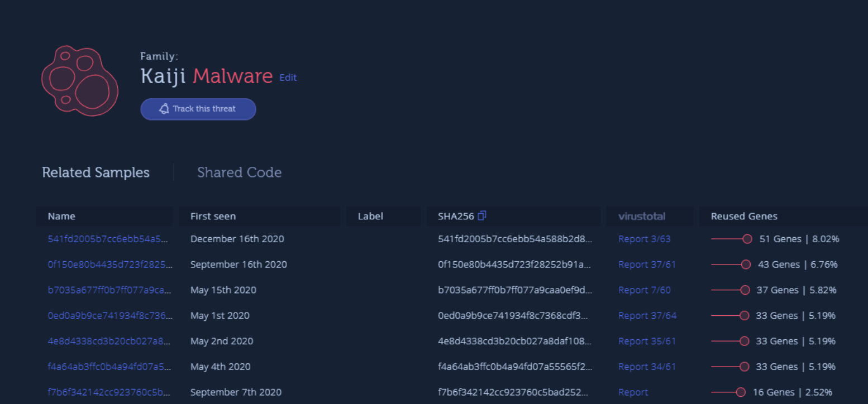The image size is (868, 404).
Task: Click the 16 Genes | 2.52% value
Action: tap(793, 393)
